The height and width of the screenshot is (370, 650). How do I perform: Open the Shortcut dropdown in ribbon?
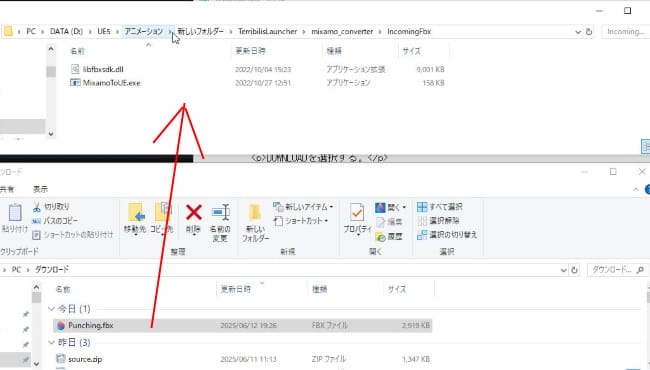pyautogui.click(x=301, y=221)
